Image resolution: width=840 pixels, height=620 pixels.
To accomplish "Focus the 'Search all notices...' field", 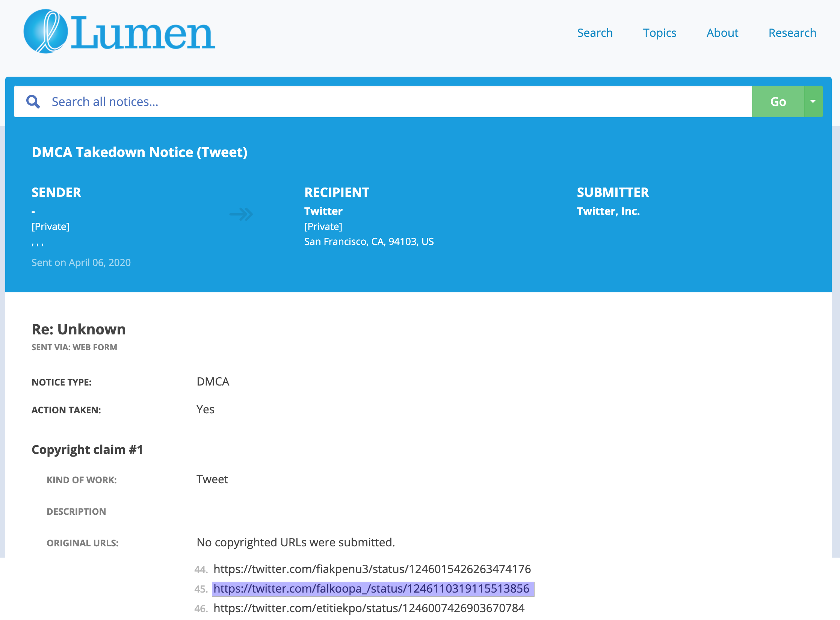I will pyautogui.click(x=383, y=101).
